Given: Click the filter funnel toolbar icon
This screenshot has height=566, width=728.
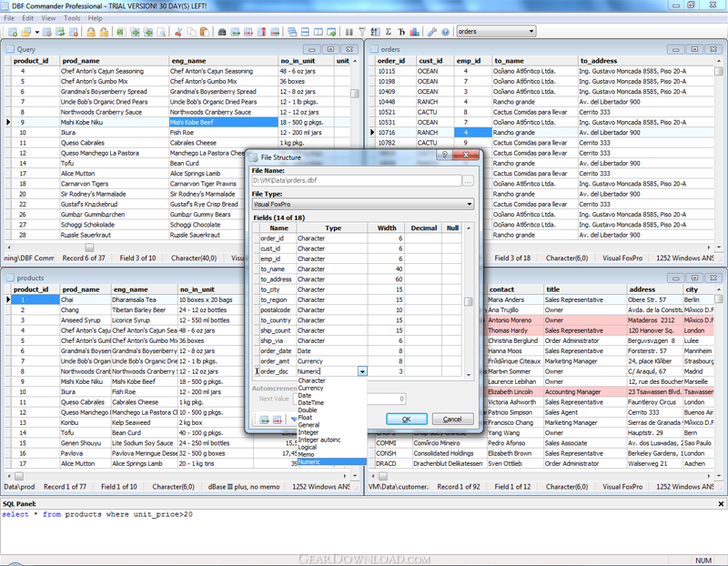Looking at the screenshot, I should (x=362, y=32).
